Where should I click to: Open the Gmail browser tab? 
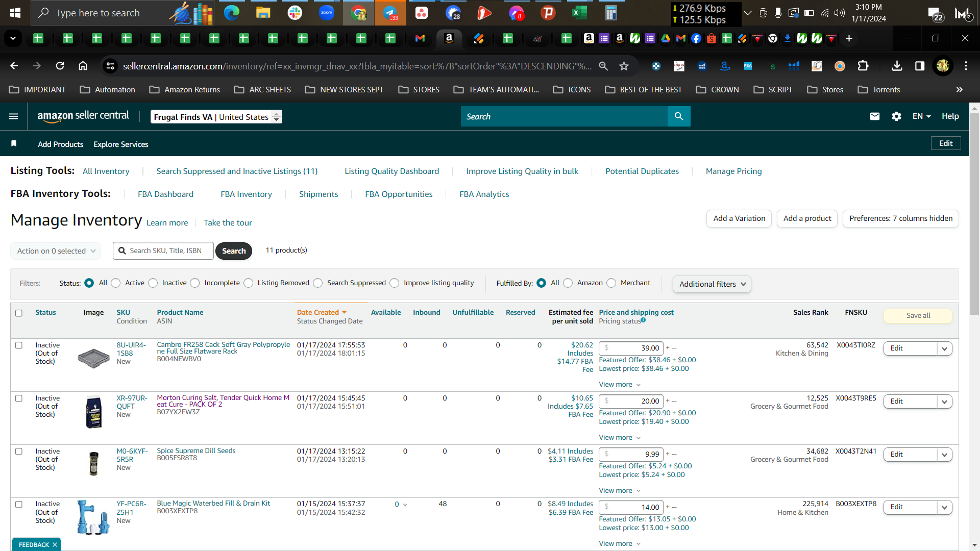[420, 38]
